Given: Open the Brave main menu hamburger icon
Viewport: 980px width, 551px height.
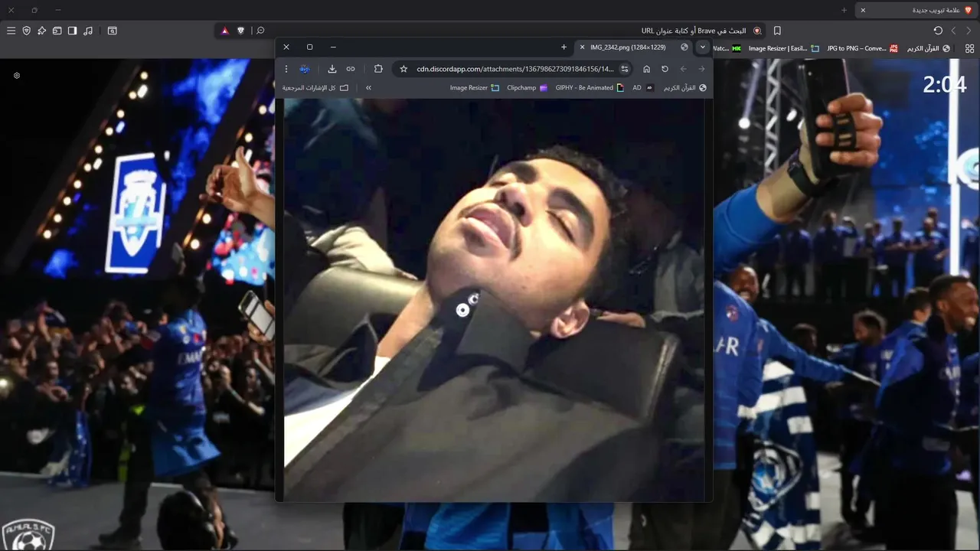Looking at the screenshot, I should point(11,31).
